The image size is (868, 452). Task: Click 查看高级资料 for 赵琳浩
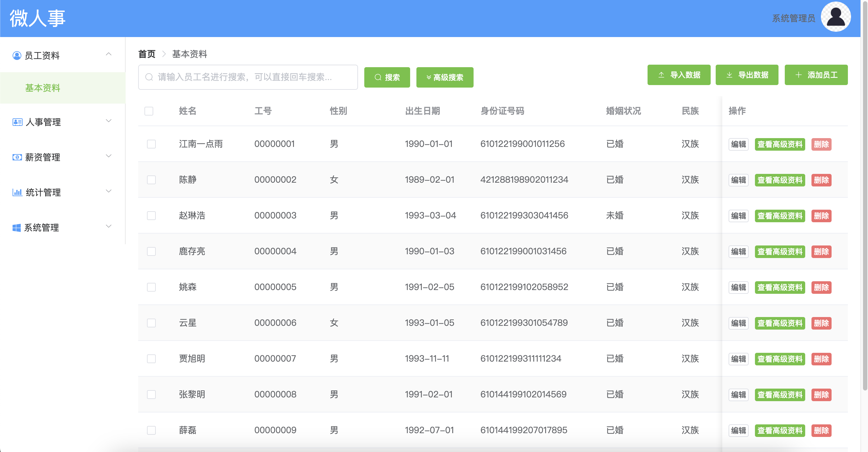pos(780,216)
